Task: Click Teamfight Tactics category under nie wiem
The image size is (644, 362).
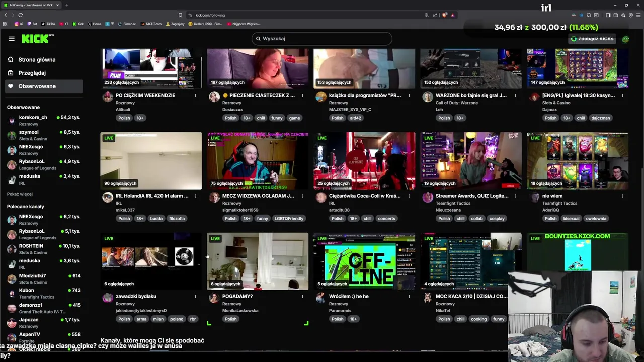Action: click(x=559, y=203)
